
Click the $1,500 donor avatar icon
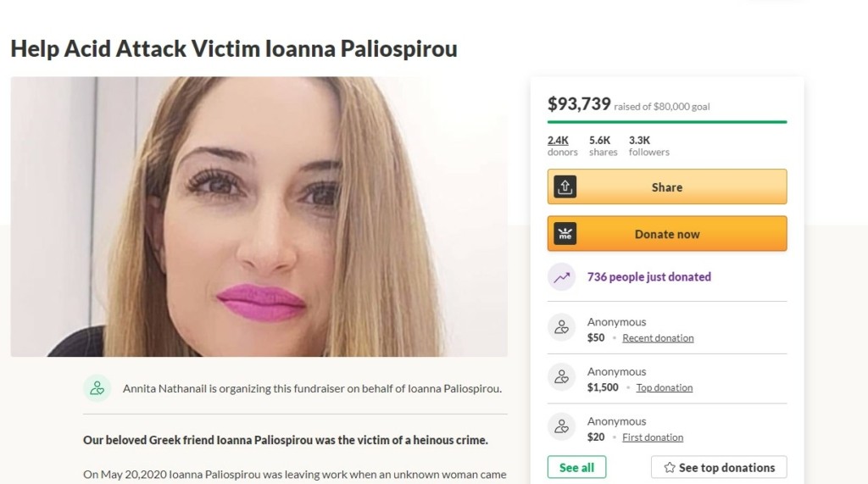pos(561,377)
